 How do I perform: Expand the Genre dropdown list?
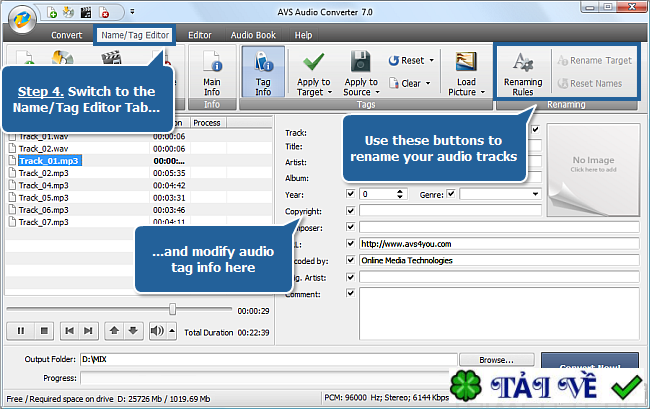(x=534, y=193)
